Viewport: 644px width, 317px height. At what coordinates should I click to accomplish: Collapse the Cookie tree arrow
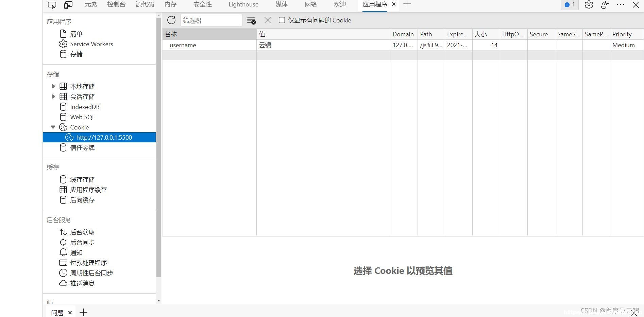coord(53,127)
